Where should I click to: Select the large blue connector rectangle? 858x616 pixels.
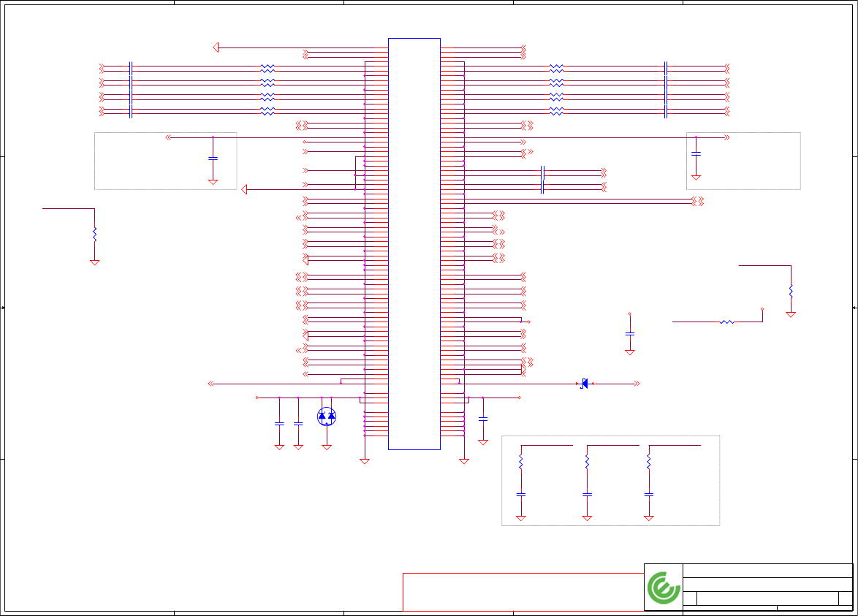click(414, 244)
